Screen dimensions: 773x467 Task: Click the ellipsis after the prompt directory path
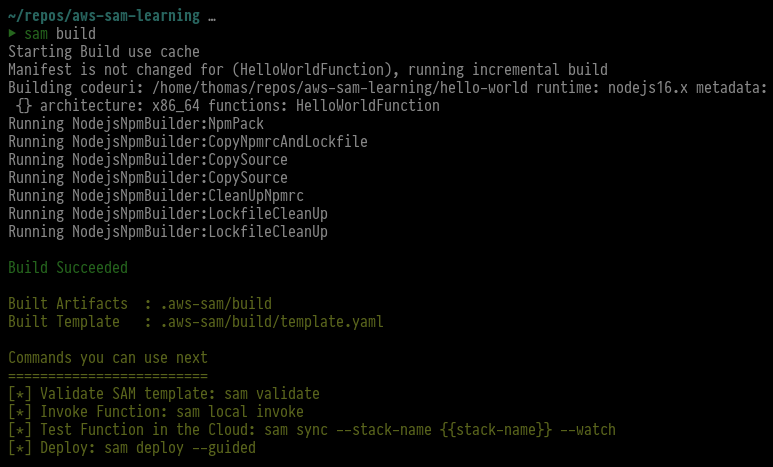click(214, 16)
